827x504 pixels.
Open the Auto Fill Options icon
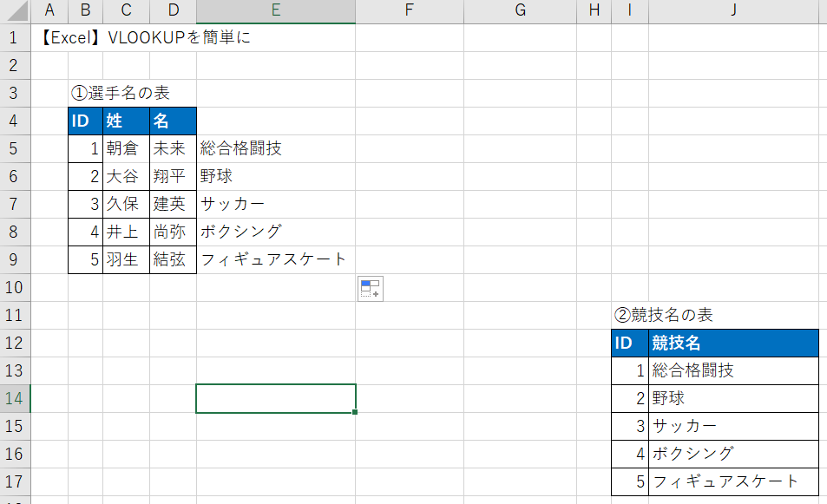pyautogui.click(x=371, y=288)
